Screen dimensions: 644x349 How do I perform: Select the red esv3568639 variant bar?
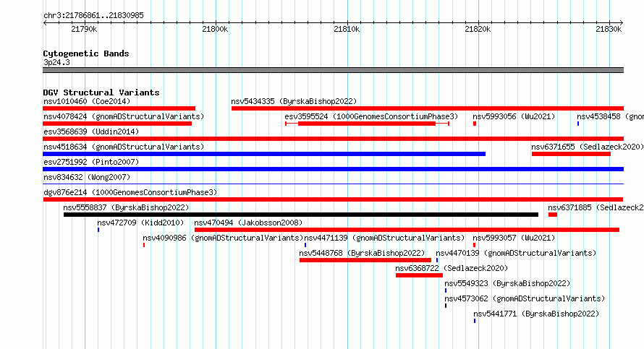(334, 139)
